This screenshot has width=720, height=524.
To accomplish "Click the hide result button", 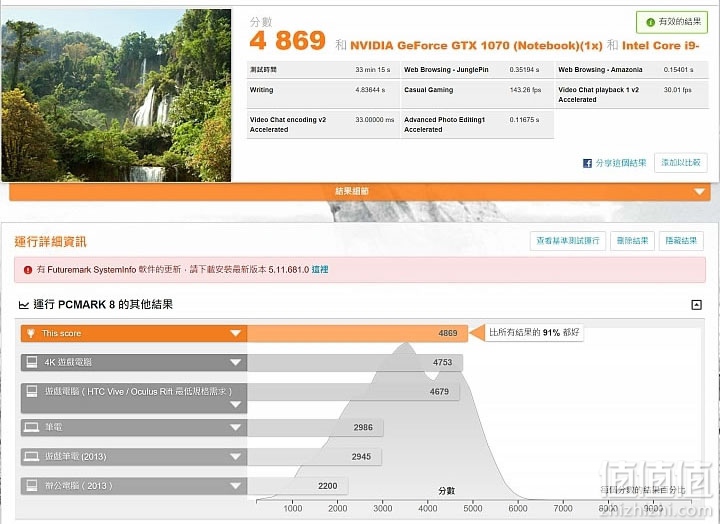I will tap(681, 241).
